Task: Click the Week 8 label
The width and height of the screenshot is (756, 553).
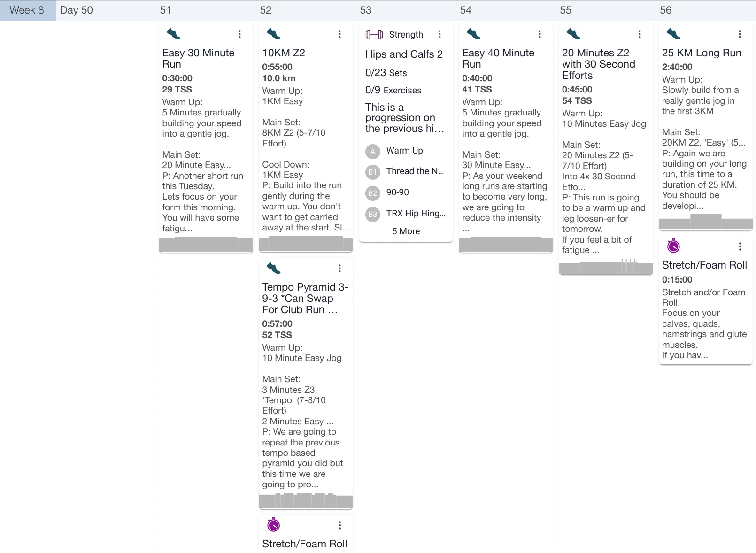Action: [x=27, y=10]
